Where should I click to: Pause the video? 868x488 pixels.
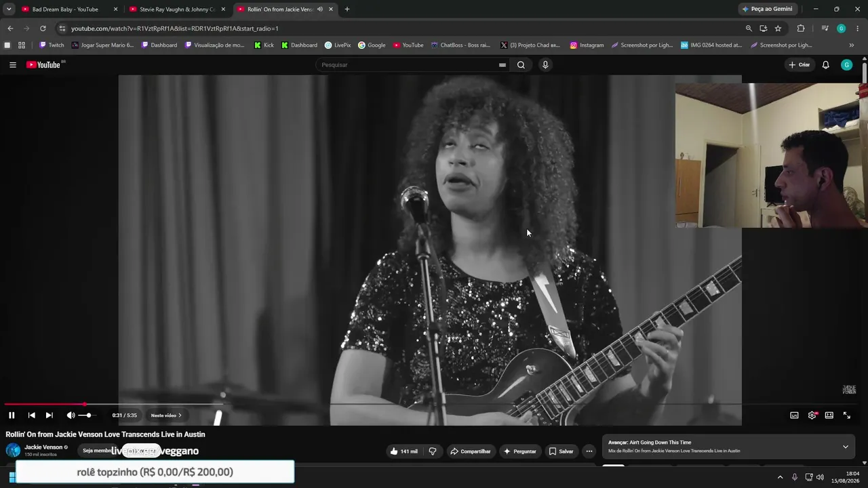tap(12, 415)
